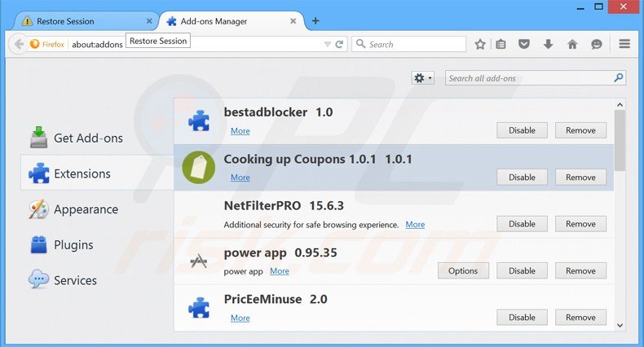Screen dimensions: 644x347
Task: Select the bestadblocker 1.0 title
Action: click(x=279, y=112)
